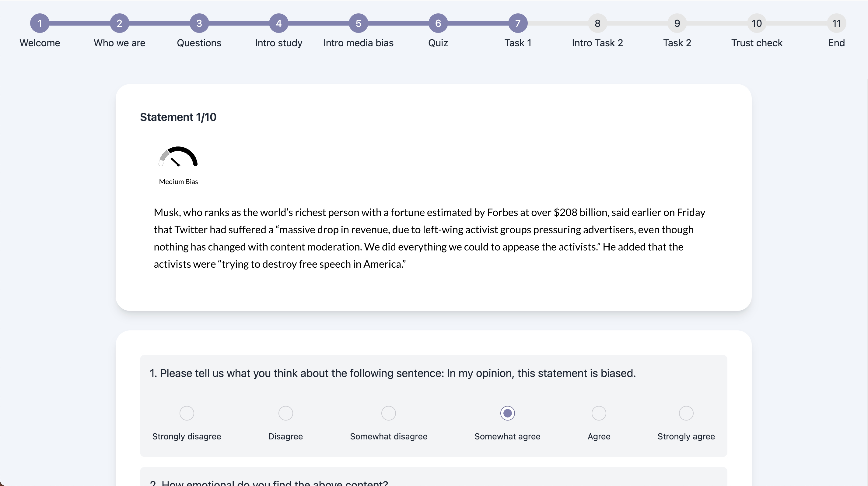This screenshot has width=868, height=486.
Task: Click the Somewhat agree option label
Action: pos(507,436)
